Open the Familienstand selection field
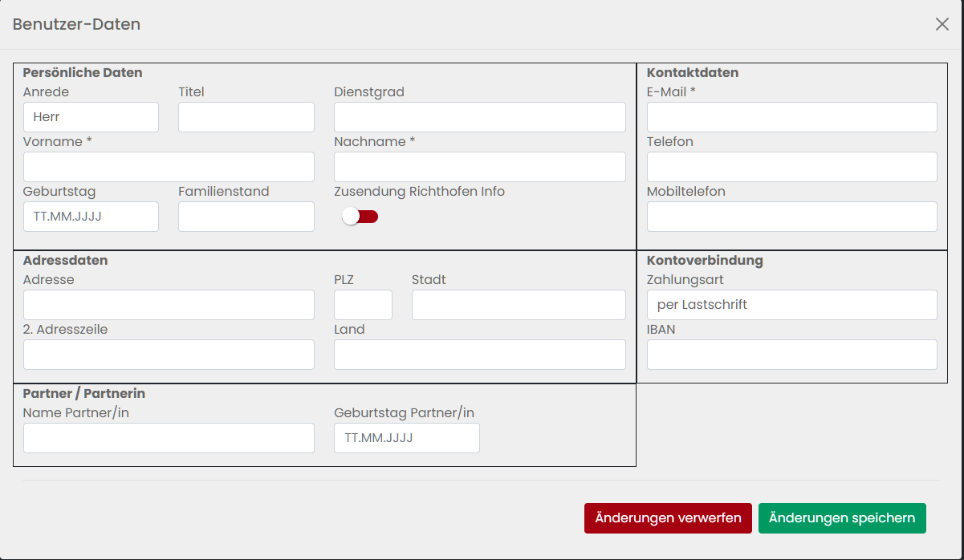The image size is (964, 560). point(246,217)
